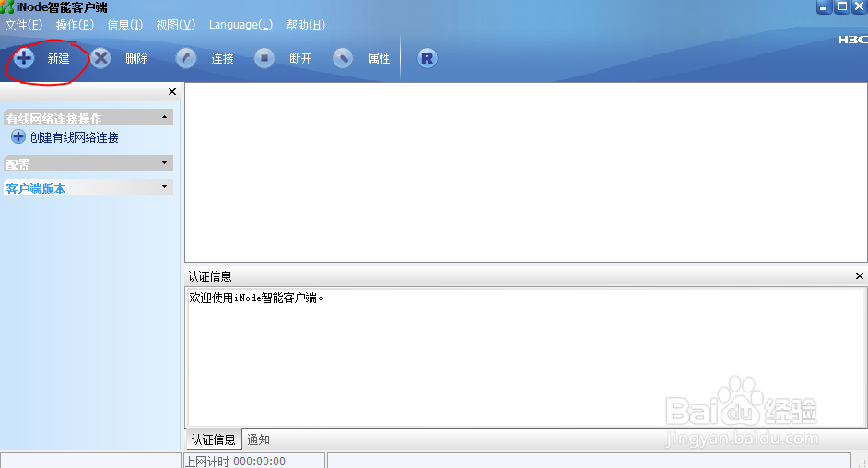This screenshot has height=468, width=868.
Task: Click the 上网计时 000:00:00 status text
Action: [235, 462]
